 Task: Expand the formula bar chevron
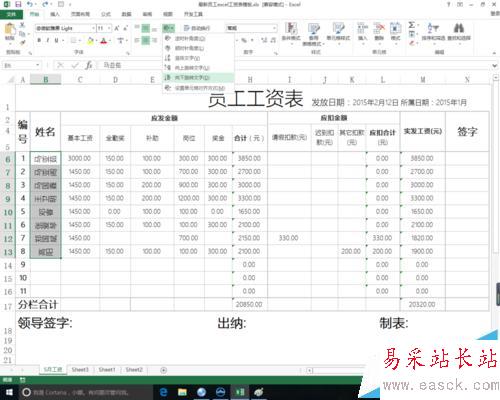tap(495, 66)
